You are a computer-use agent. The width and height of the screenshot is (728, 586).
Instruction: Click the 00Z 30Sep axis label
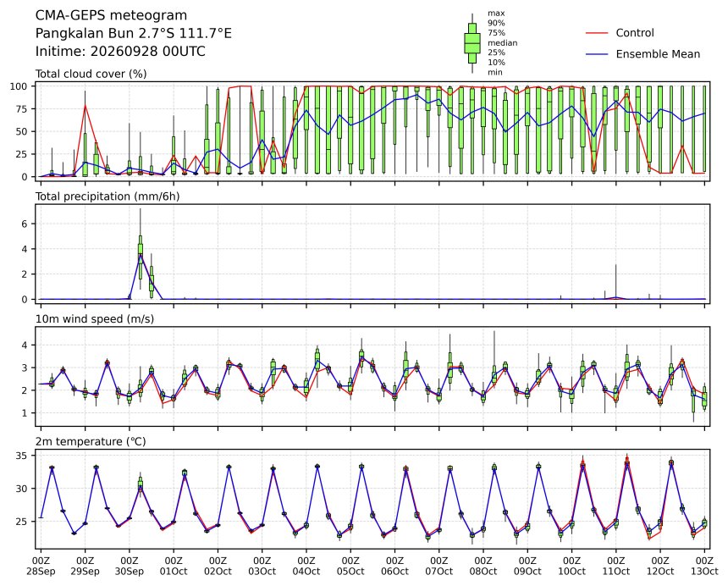tap(129, 566)
